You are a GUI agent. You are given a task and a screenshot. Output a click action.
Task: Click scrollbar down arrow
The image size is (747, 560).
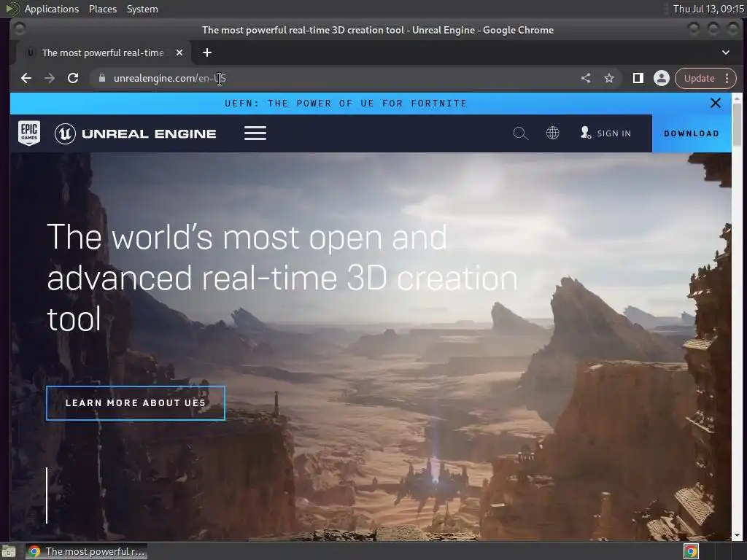[737, 535]
